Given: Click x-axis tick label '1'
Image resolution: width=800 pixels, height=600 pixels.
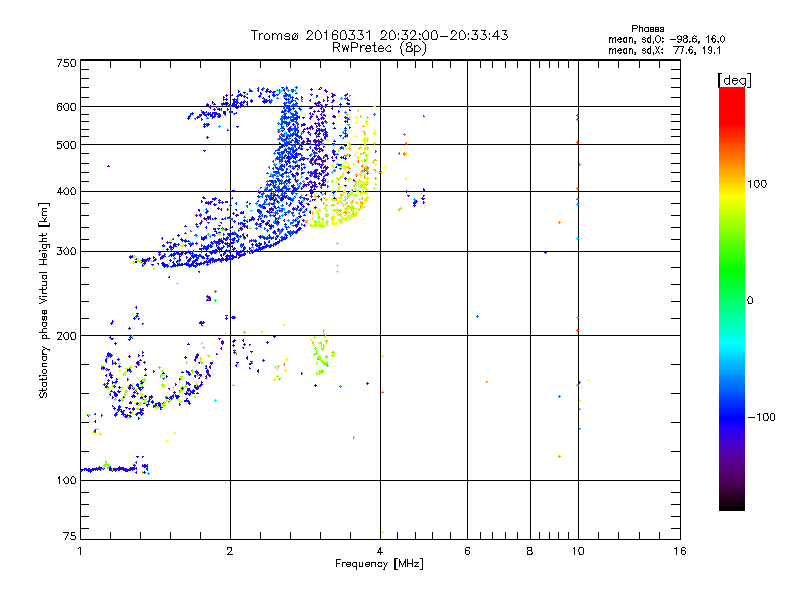Looking at the screenshot, I should coord(80,551).
